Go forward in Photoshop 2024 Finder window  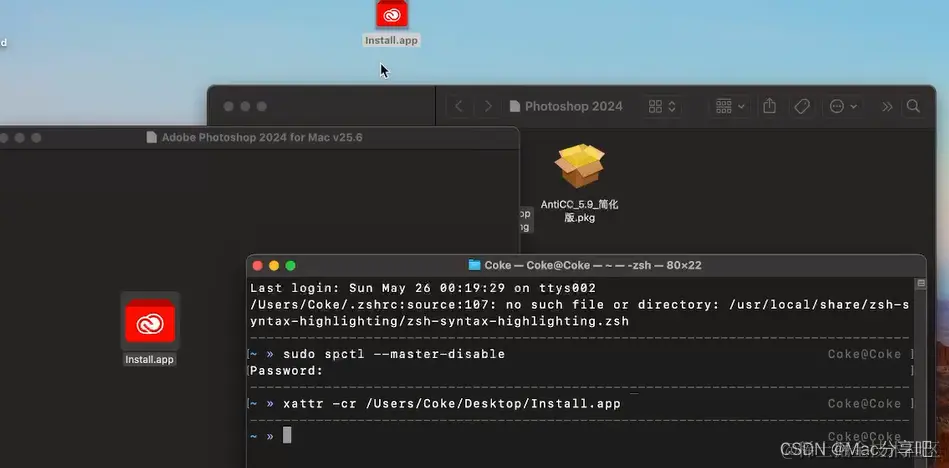click(487, 107)
